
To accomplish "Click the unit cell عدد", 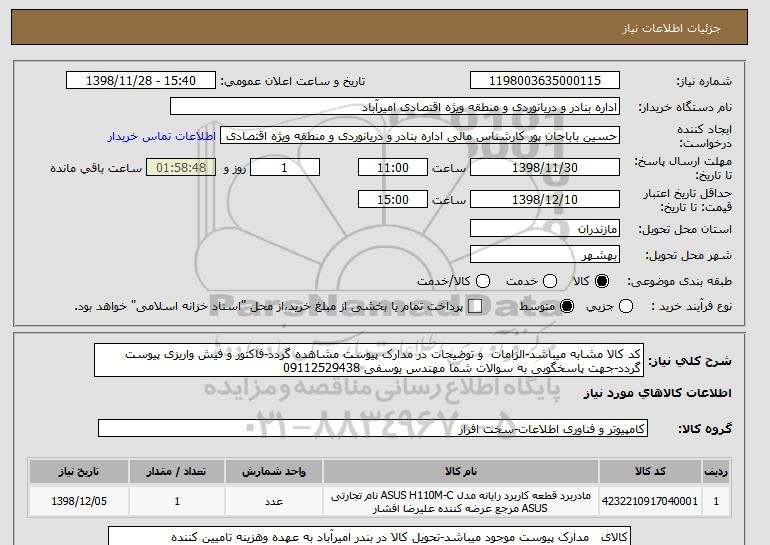I will pos(274,501).
